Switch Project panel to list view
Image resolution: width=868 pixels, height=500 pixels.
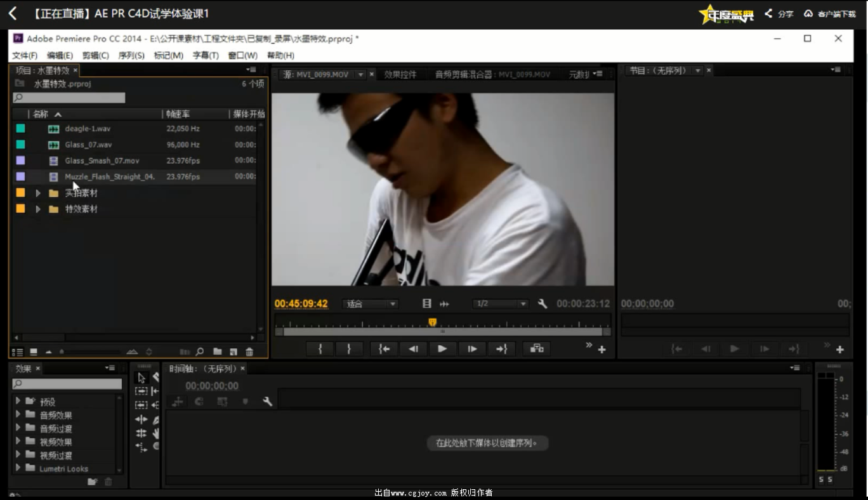click(17, 352)
